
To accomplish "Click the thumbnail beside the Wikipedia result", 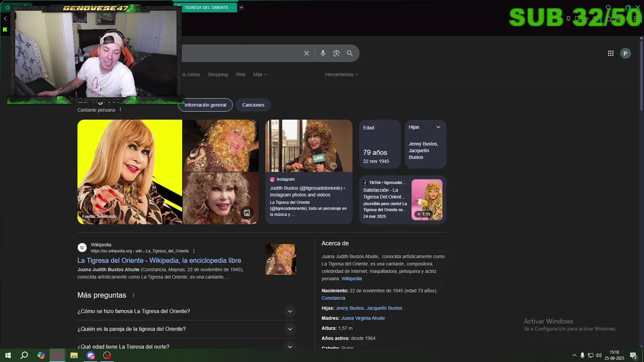I will tap(281, 259).
